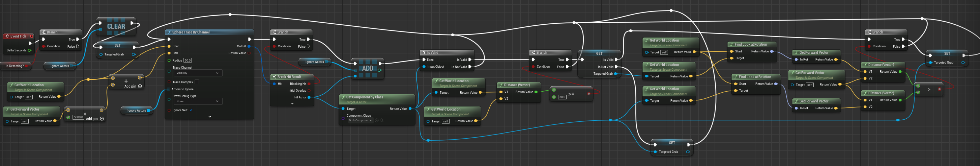Screen dimensions: 980x166
Task: Click the Event Tick delegate output pin
Action: [32, 36]
